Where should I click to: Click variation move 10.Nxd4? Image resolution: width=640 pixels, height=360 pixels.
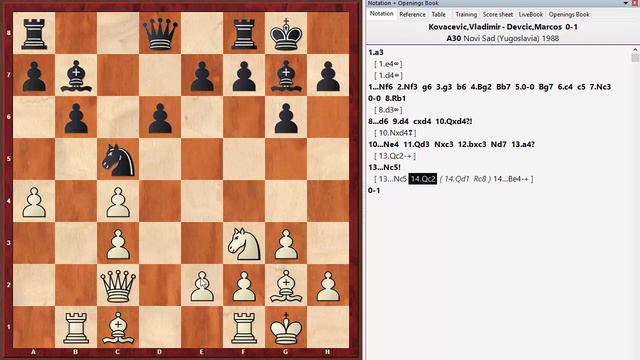pyautogui.click(x=395, y=133)
